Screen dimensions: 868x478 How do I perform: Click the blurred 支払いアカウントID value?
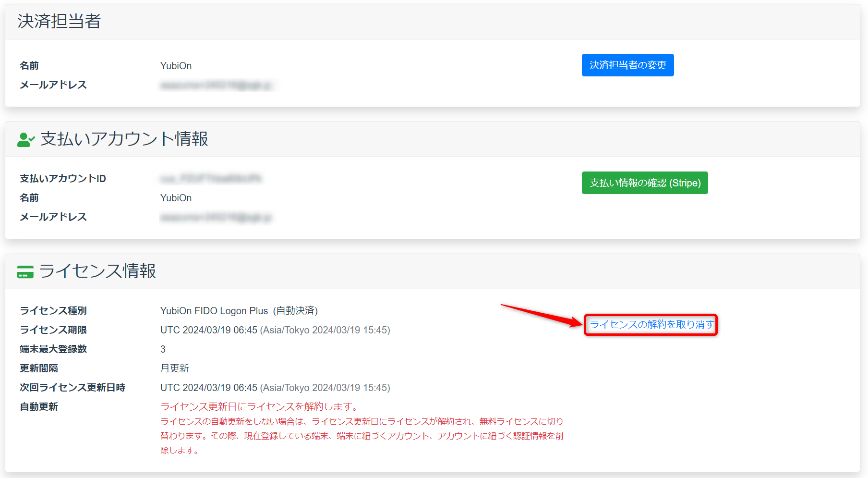point(211,179)
